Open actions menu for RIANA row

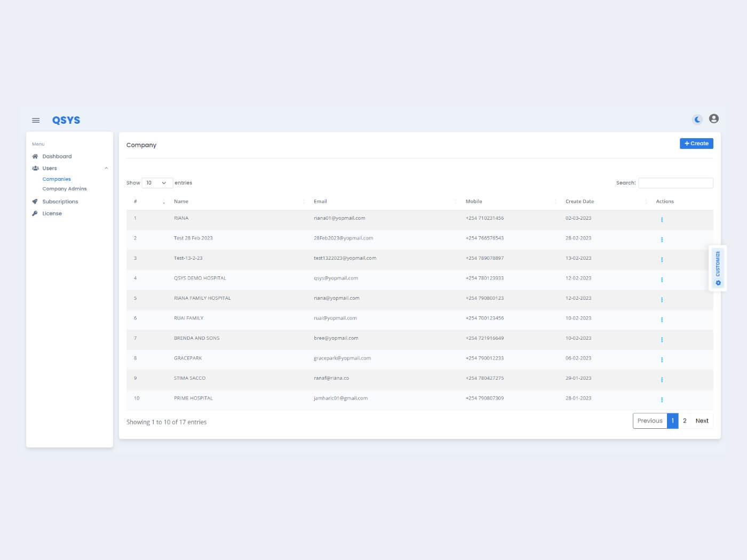pos(662,220)
